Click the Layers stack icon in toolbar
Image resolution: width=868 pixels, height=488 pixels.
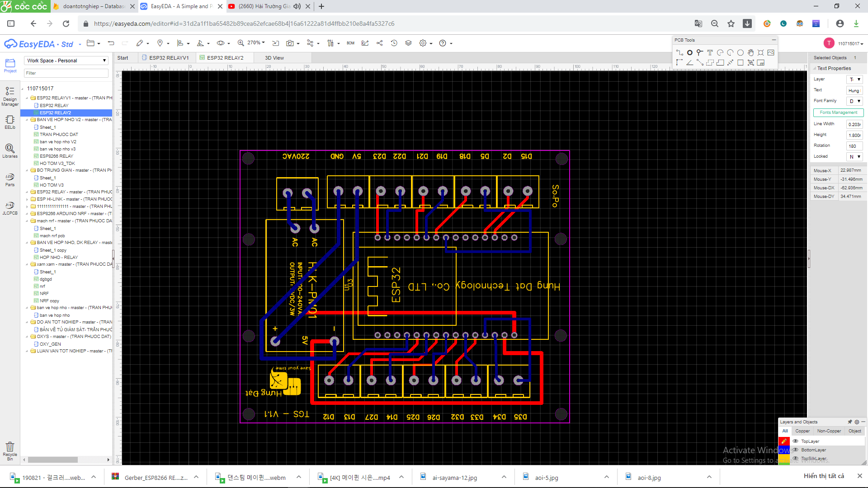[x=408, y=43]
